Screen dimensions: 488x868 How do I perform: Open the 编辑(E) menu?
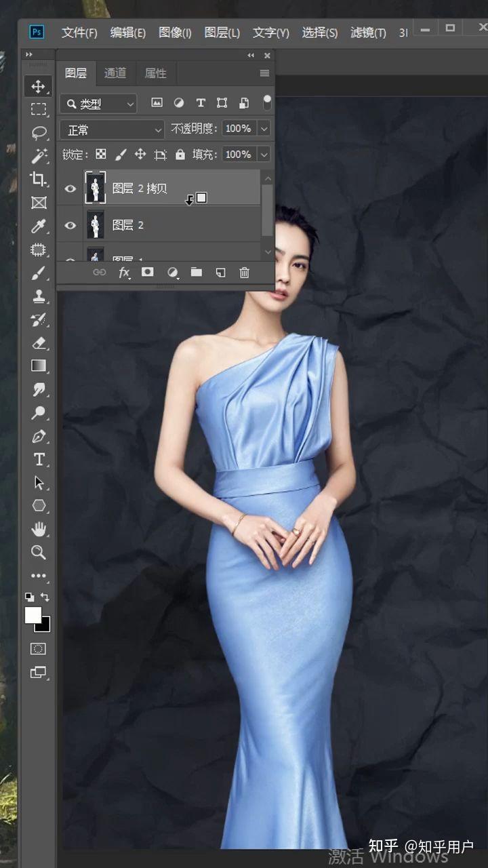(128, 33)
